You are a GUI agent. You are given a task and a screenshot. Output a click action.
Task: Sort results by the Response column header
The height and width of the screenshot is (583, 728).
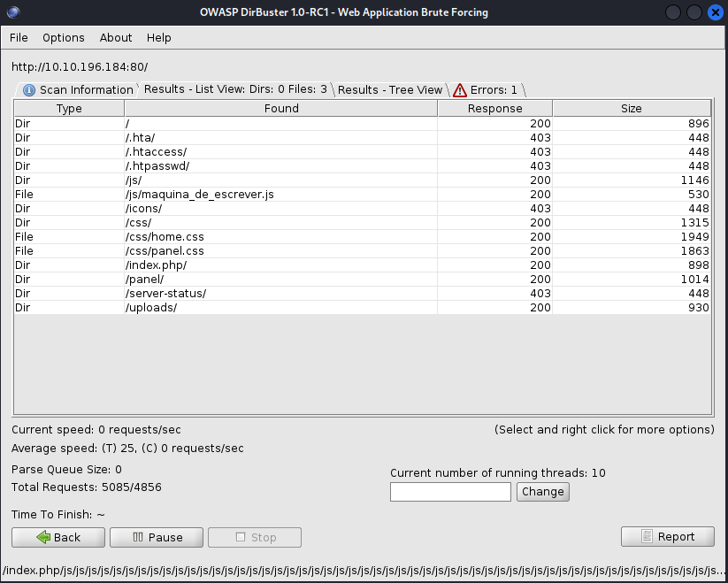(x=494, y=109)
